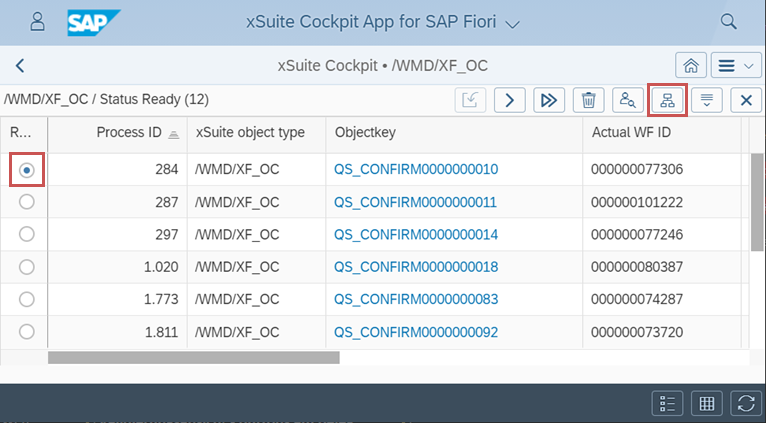Click the collapse-down toolbar button

[x=707, y=100]
